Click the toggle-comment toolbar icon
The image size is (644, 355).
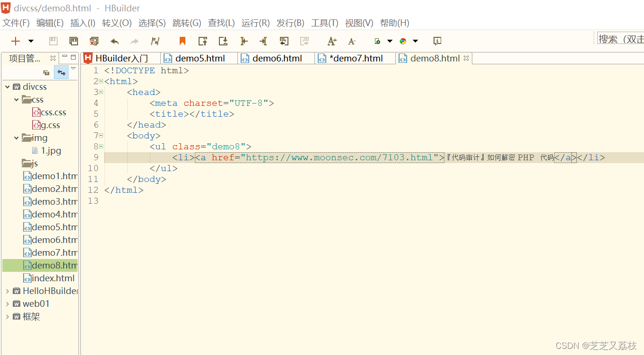tap(284, 41)
